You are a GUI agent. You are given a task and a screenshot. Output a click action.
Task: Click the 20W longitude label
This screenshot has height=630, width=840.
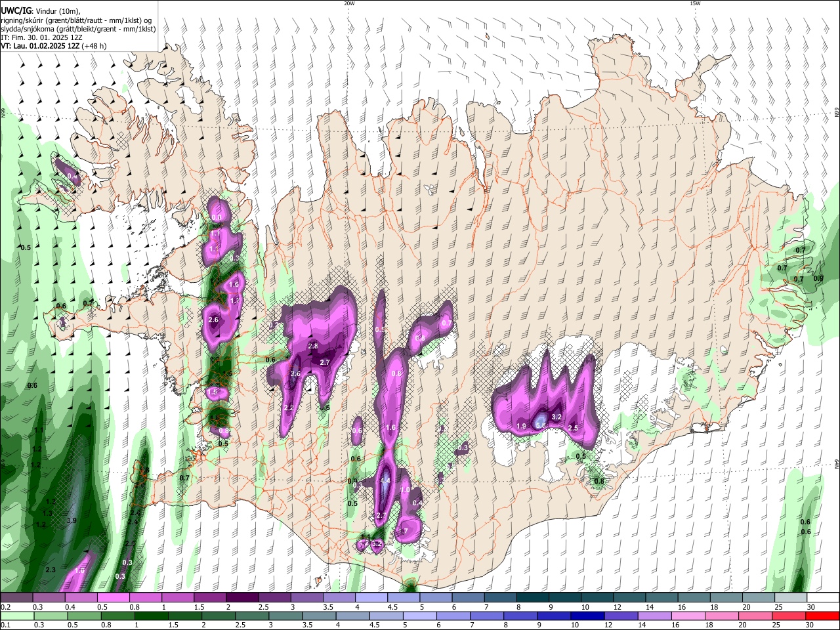[x=349, y=3]
